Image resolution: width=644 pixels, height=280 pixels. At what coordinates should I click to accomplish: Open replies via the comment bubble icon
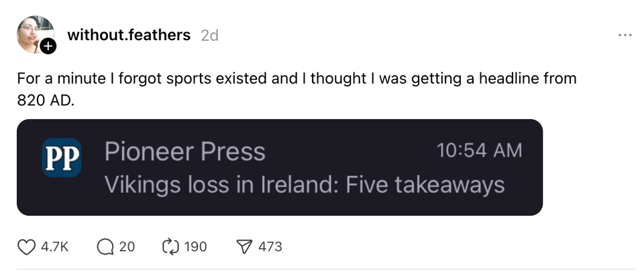pos(105,247)
